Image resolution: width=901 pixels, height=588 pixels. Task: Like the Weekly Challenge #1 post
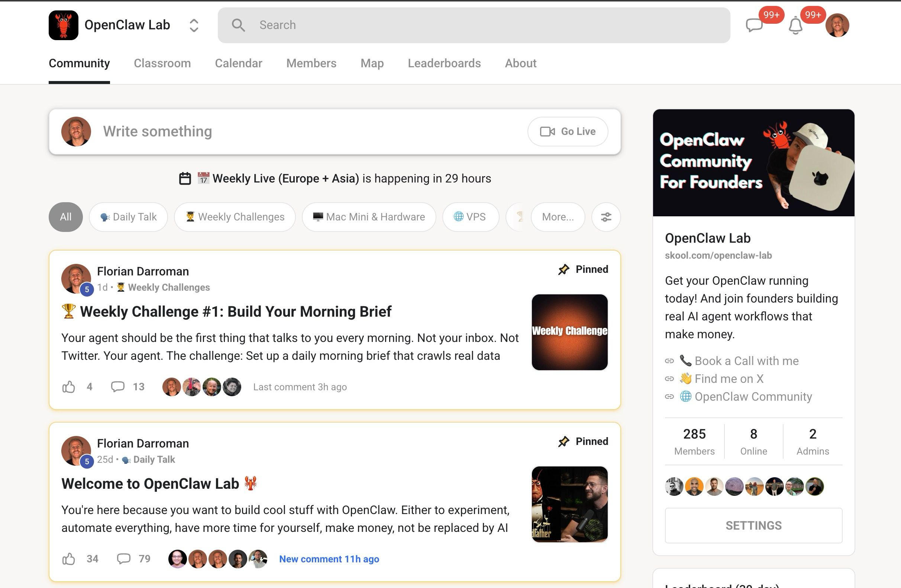pyautogui.click(x=68, y=387)
